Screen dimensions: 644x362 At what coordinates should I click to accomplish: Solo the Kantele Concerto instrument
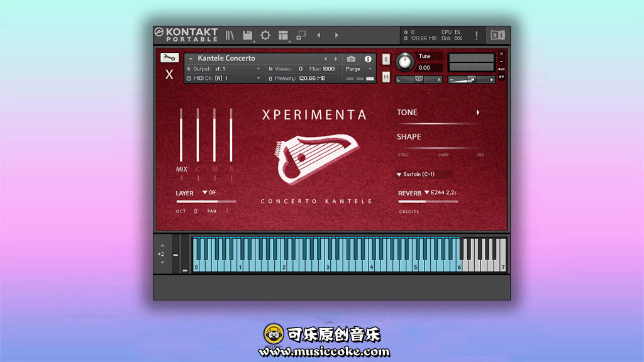tap(386, 60)
